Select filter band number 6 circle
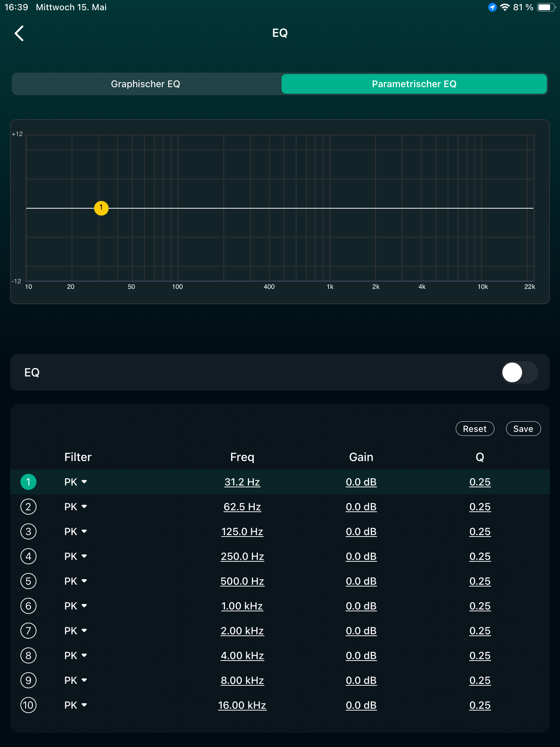560x747 pixels. click(x=28, y=606)
